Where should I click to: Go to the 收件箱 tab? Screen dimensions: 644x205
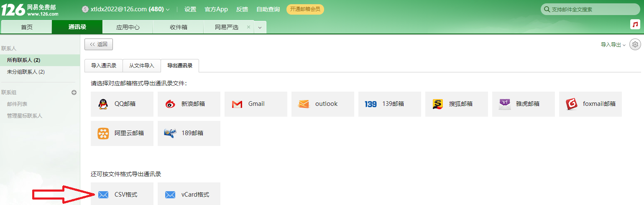point(179,27)
